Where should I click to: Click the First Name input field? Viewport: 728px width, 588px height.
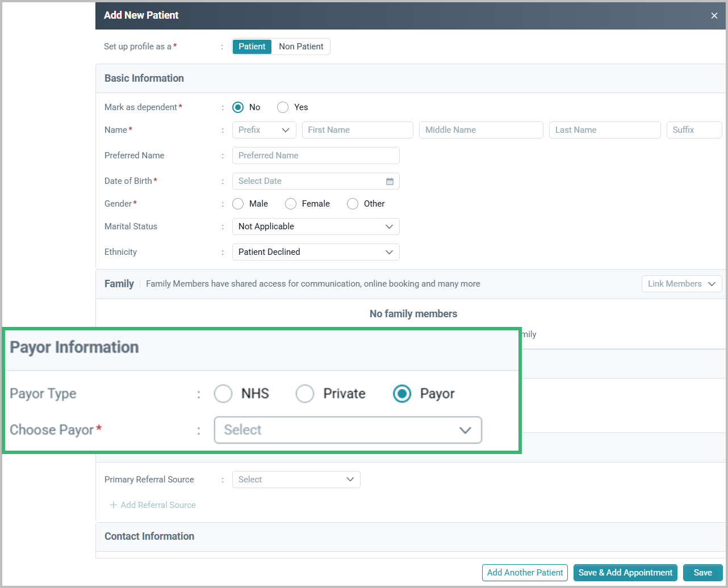pyautogui.click(x=357, y=130)
